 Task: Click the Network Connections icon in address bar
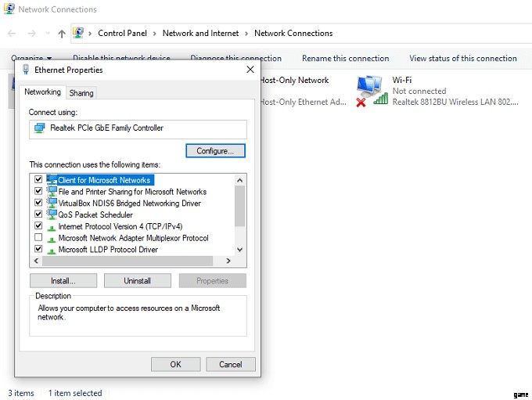pos(78,33)
